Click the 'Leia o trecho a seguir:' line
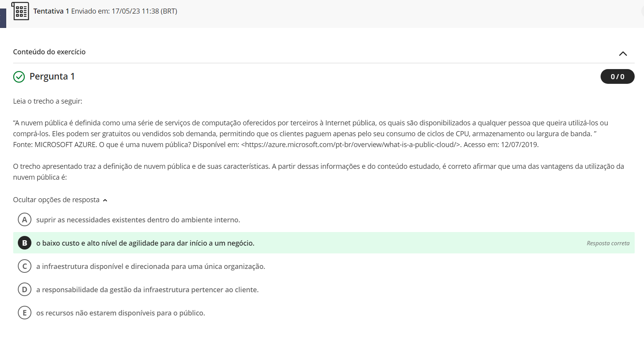The height and width of the screenshot is (338, 644). (x=48, y=101)
